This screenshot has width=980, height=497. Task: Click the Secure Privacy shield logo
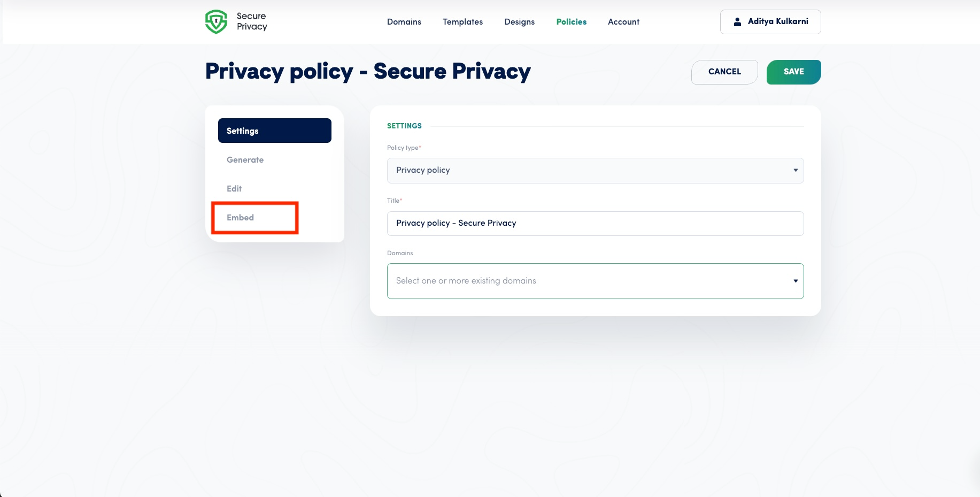tap(216, 22)
